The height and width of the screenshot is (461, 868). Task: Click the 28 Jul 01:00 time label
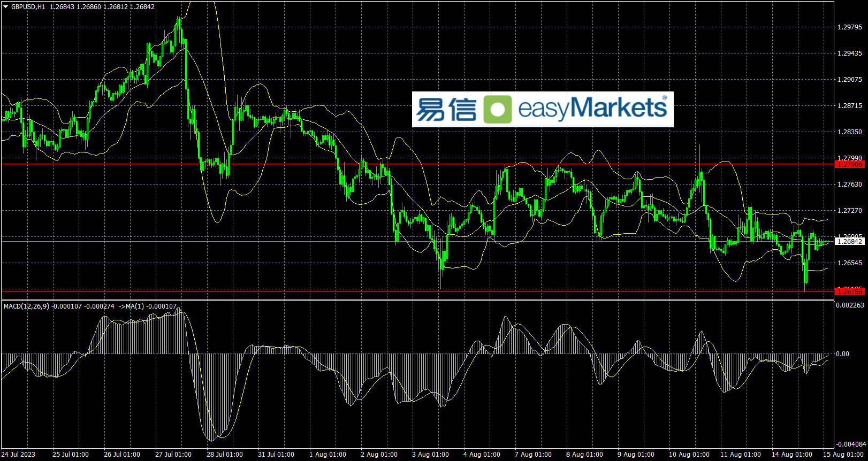coord(225,455)
